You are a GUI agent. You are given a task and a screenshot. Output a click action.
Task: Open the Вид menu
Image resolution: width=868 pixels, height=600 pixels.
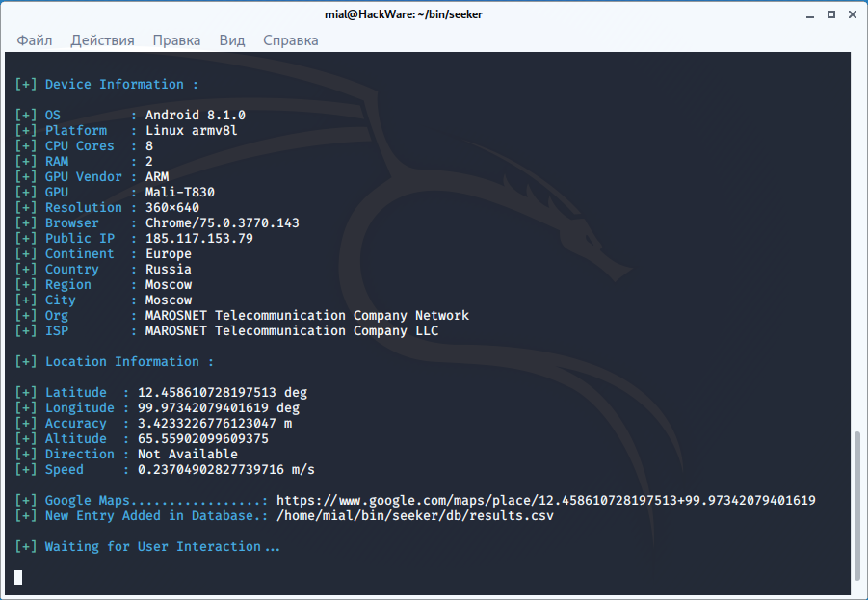click(231, 40)
